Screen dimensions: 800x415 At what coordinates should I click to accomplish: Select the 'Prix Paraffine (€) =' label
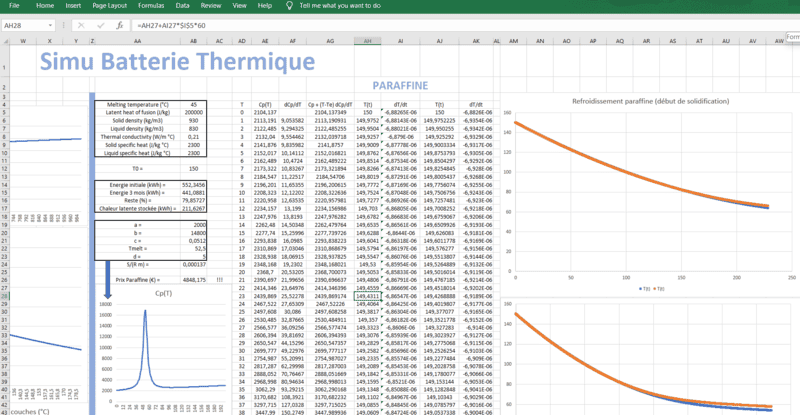138,280
